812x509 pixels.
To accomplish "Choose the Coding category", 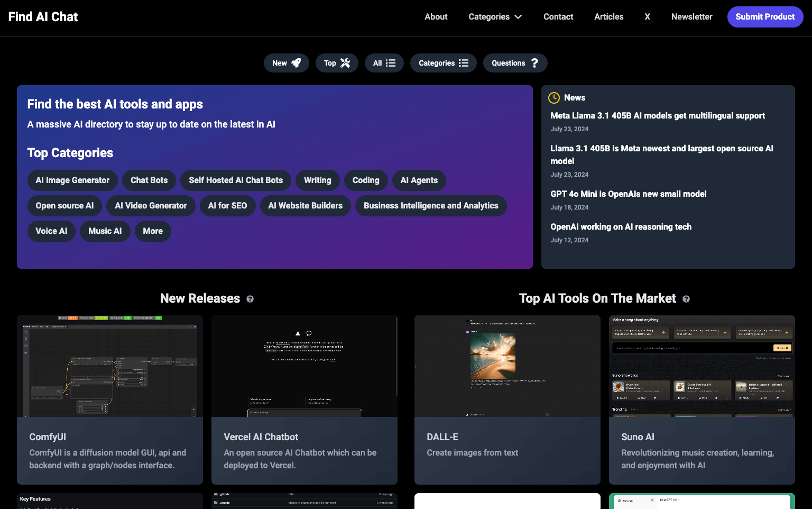I will point(366,180).
